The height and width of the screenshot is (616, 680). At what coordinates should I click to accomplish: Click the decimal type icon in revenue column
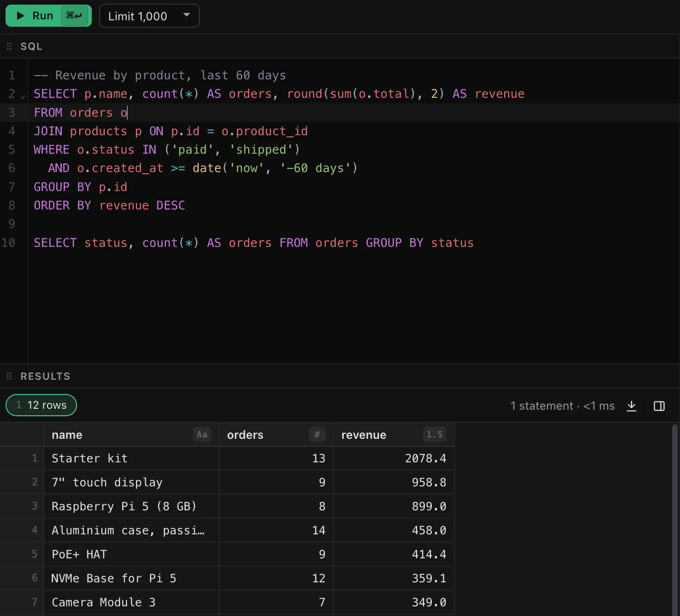coord(434,434)
